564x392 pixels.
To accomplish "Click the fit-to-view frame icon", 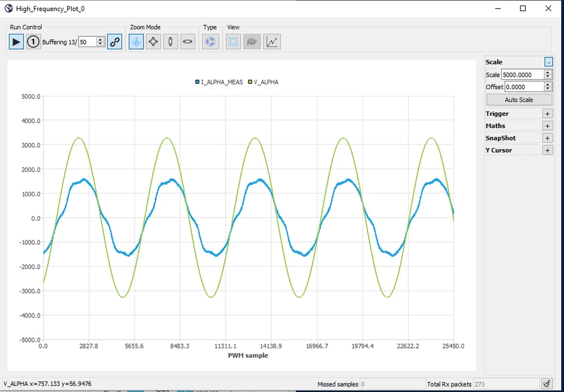I will (233, 42).
